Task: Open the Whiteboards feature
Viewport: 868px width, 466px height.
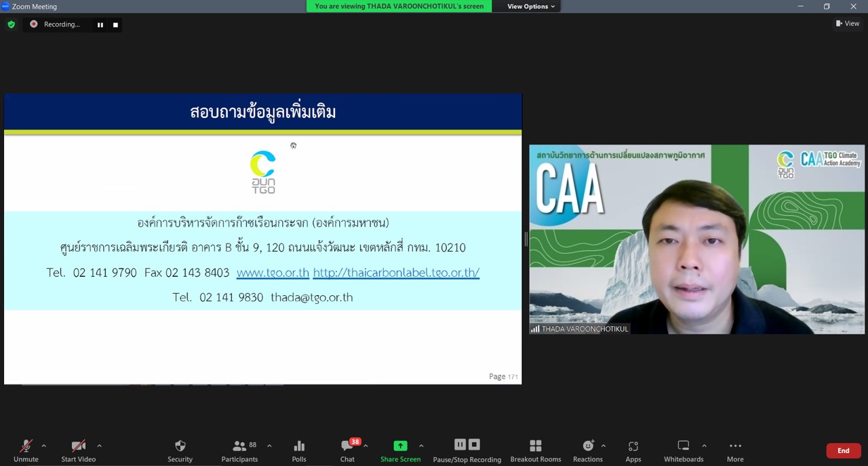Action: tap(683, 450)
